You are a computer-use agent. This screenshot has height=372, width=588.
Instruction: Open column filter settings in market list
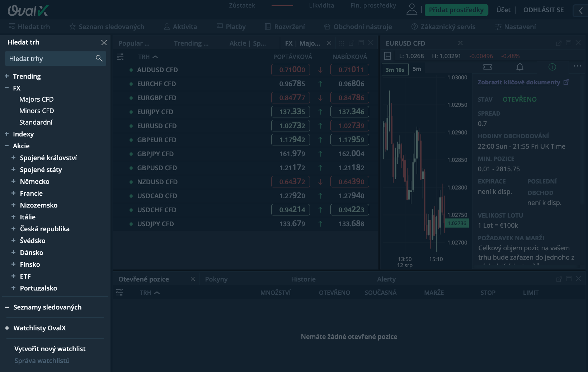120,57
